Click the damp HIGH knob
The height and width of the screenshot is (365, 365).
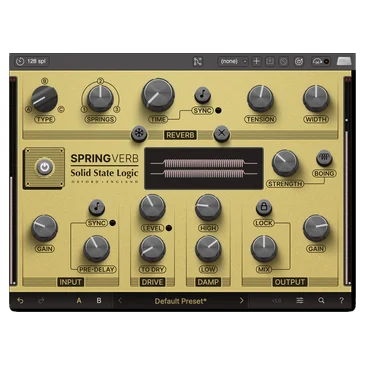[x=208, y=208]
